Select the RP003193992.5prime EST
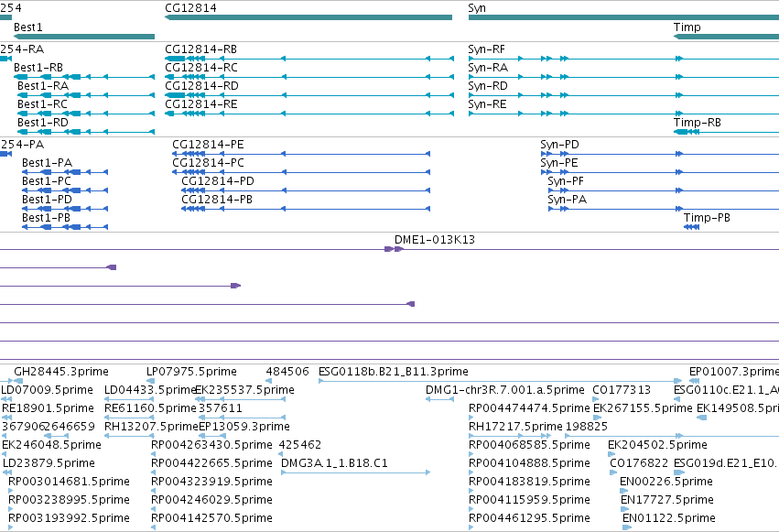779x532 pixels. click(x=11, y=527)
